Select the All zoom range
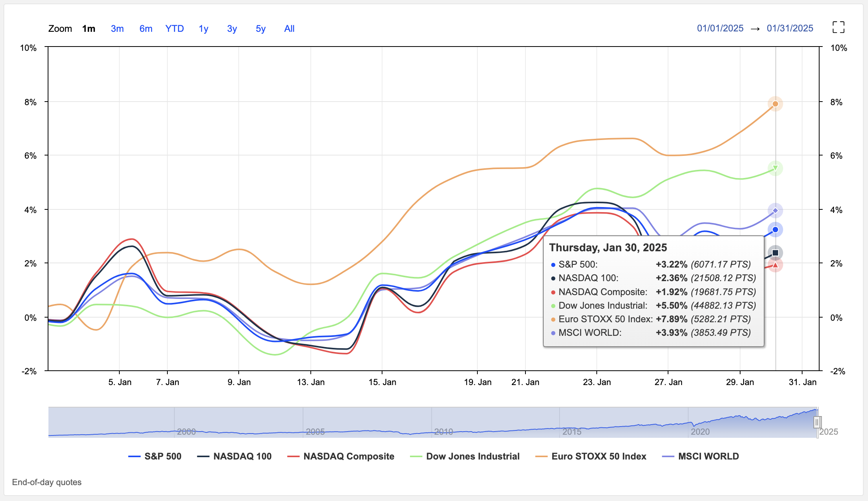The image size is (868, 501). click(289, 29)
